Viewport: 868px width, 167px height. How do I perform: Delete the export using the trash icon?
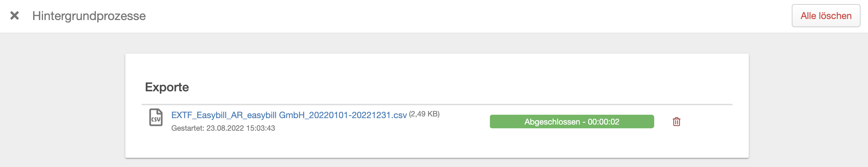click(x=676, y=122)
